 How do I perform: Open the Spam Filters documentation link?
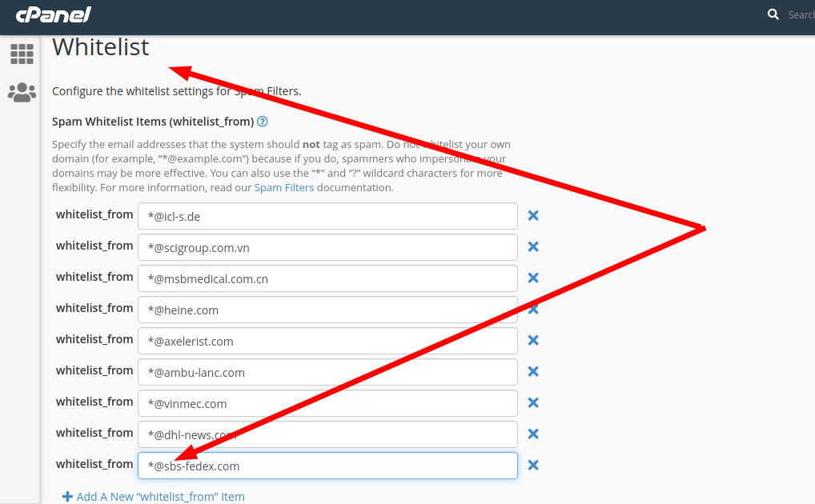(x=284, y=187)
